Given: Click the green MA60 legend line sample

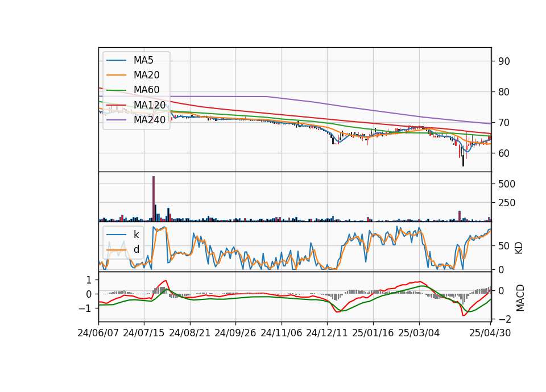Looking at the screenshot, I should [116, 90].
